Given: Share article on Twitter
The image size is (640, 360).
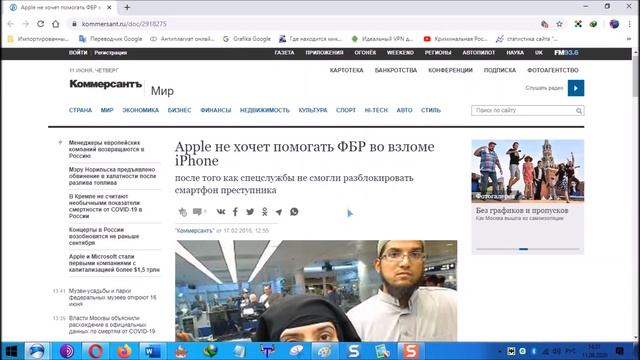Looking at the screenshot, I should pyautogui.click(x=250, y=211).
